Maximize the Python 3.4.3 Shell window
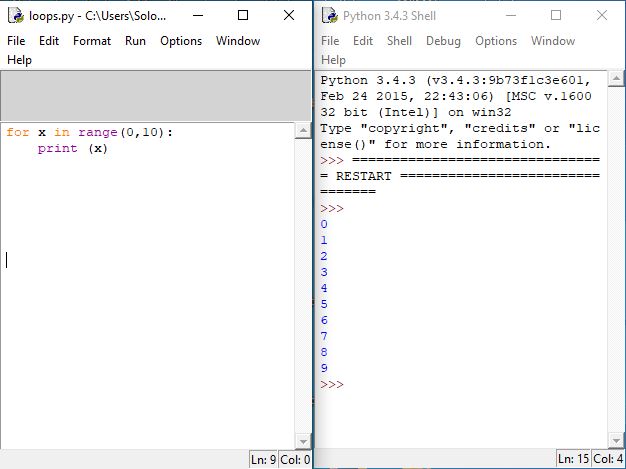This screenshot has width=626, height=469. [556, 16]
